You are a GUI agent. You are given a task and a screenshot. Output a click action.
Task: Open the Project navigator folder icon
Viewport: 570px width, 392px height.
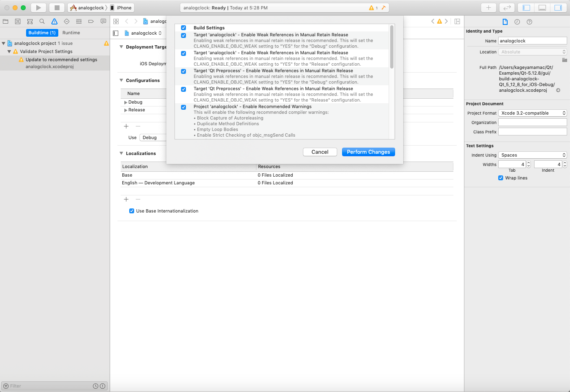point(6,21)
